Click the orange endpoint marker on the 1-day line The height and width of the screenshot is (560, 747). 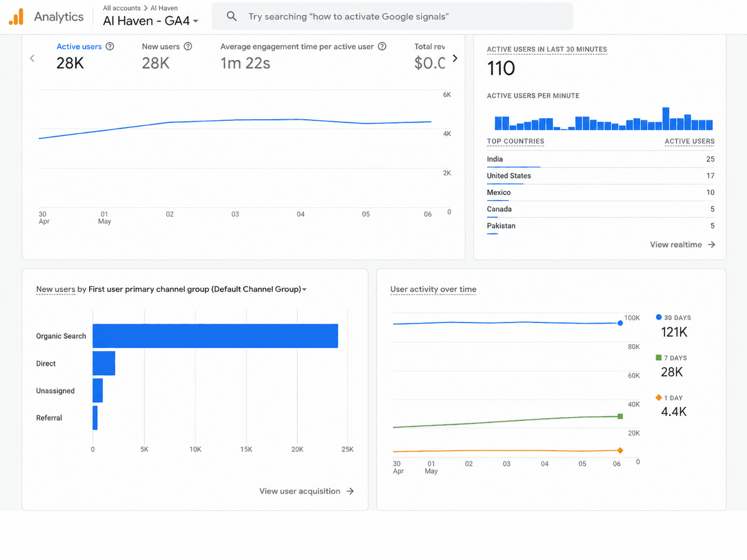click(620, 451)
